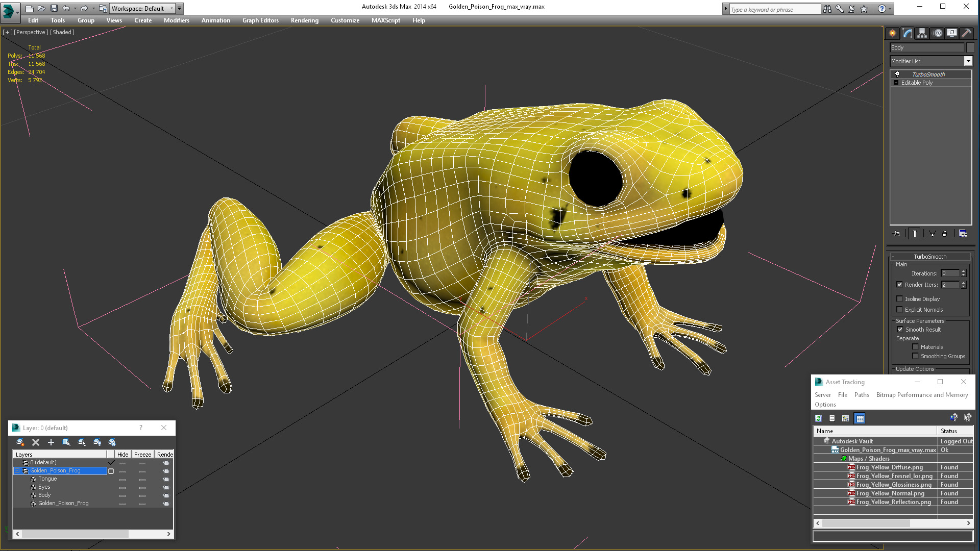Collapse the Golden_Poison_Frog layer tree
Viewport: 980px width, 551px height.
click(x=17, y=471)
